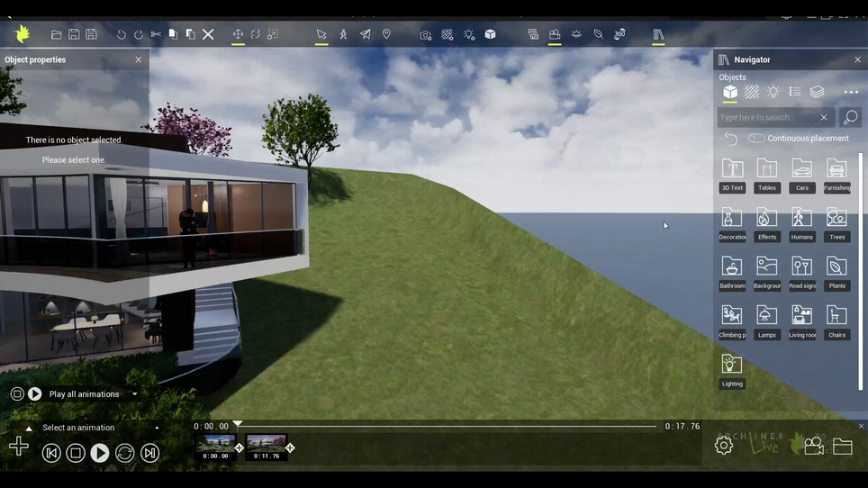
Task: Switch to Fly mode paper plane icon
Action: click(x=366, y=34)
